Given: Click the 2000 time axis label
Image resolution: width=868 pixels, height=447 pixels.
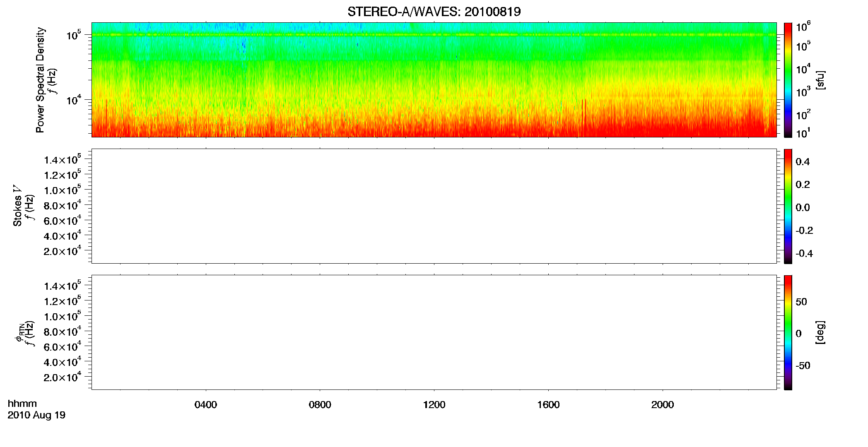Looking at the screenshot, I should point(663,405).
